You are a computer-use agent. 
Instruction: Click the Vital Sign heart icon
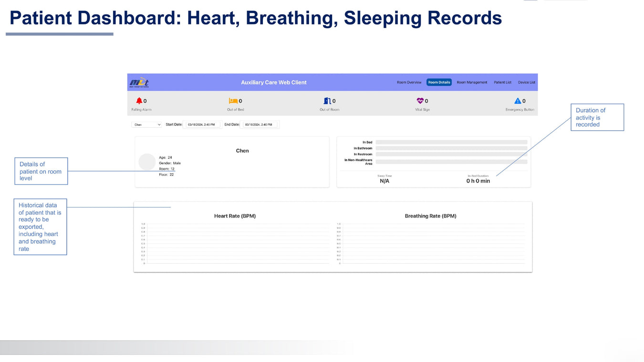click(420, 101)
